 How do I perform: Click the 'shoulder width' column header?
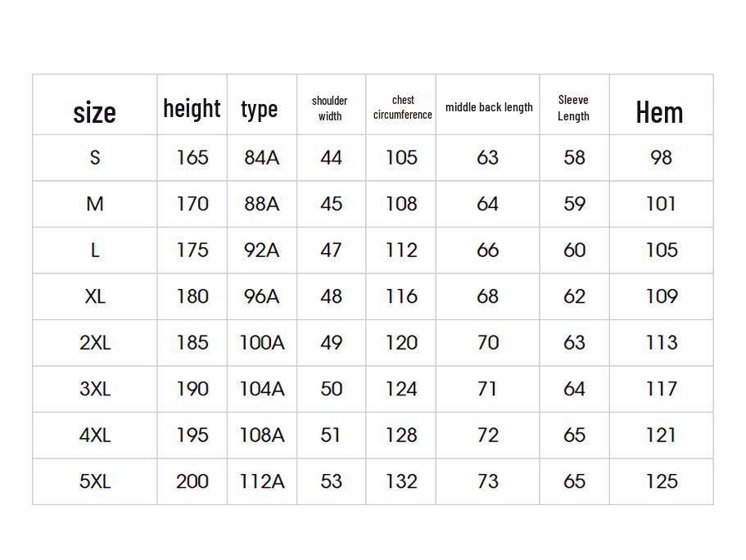[x=330, y=108]
